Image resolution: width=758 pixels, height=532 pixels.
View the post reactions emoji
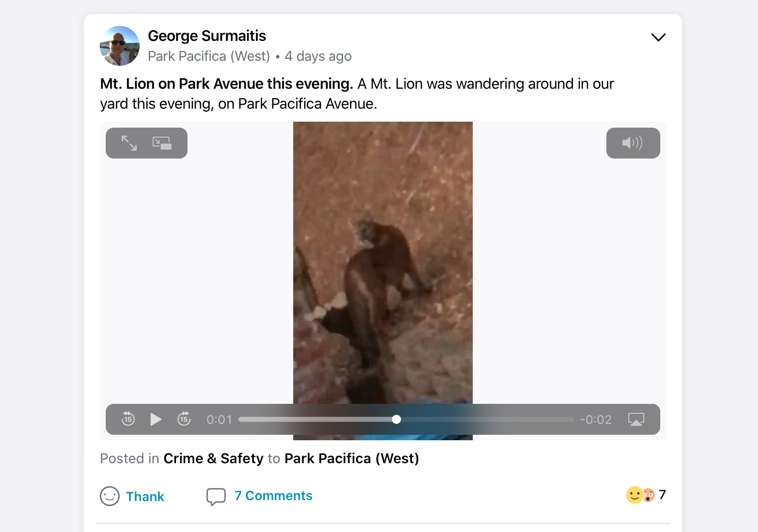[x=640, y=495]
